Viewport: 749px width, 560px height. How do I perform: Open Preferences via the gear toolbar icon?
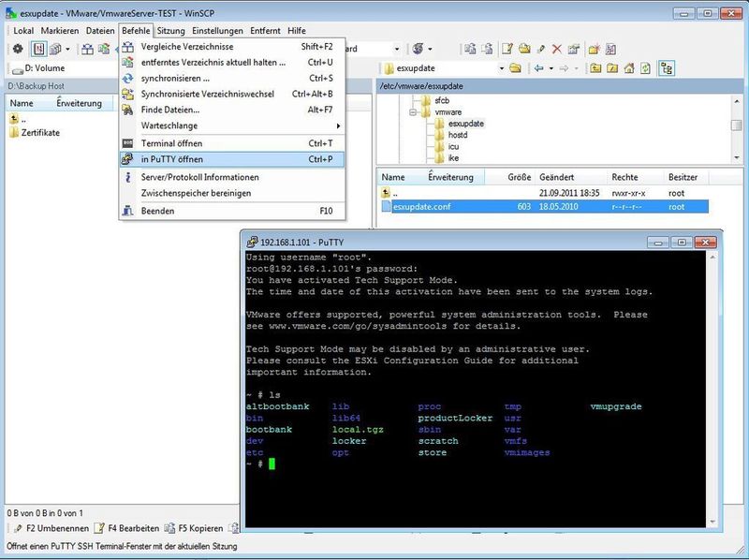(18, 49)
